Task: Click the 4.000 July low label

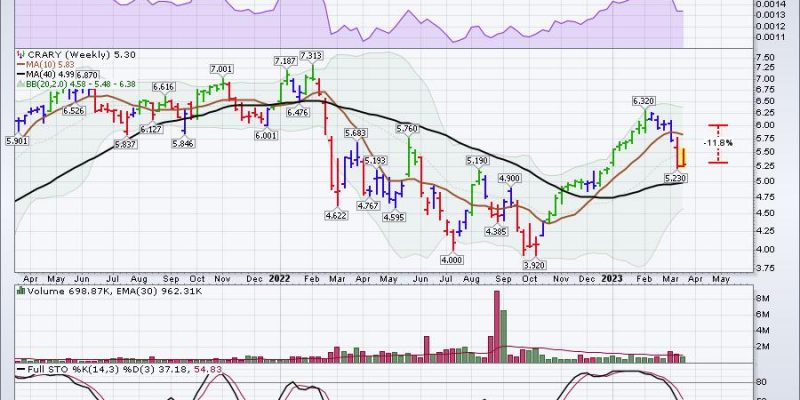Action: click(452, 260)
